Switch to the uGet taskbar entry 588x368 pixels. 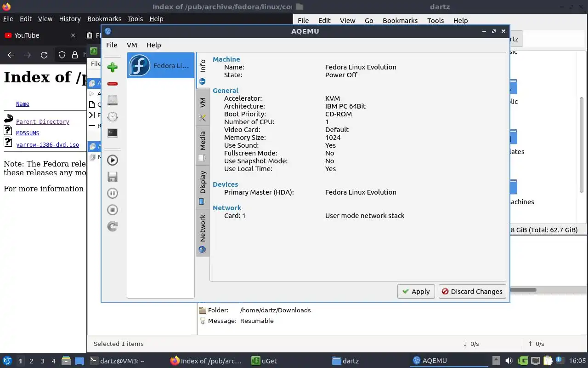[288, 361]
